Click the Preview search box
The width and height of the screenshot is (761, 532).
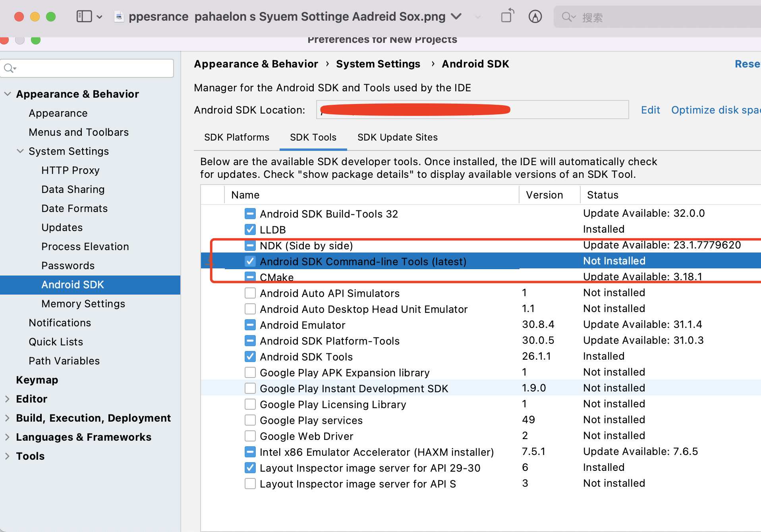657,17
